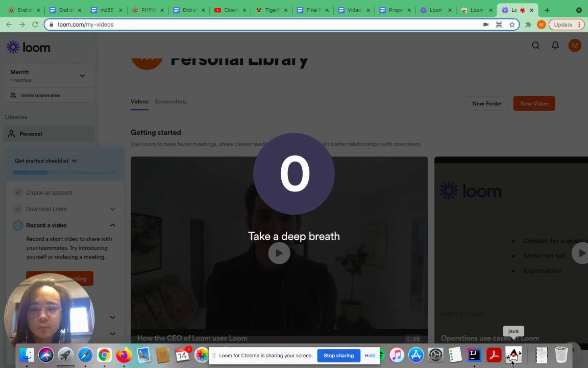588x368 pixels.
Task: Open App Store in the dock
Action: pos(416,355)
